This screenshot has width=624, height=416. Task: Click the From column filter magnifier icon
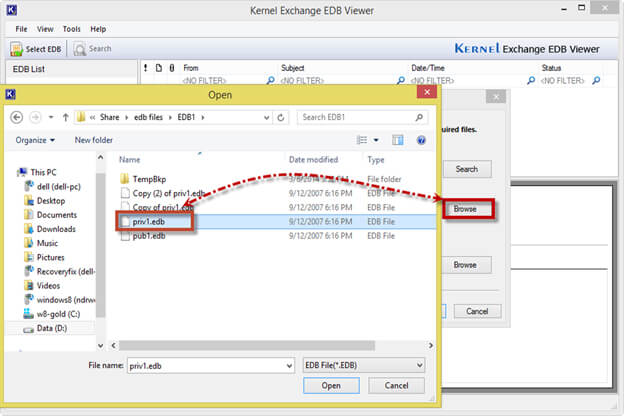[271, 80]
